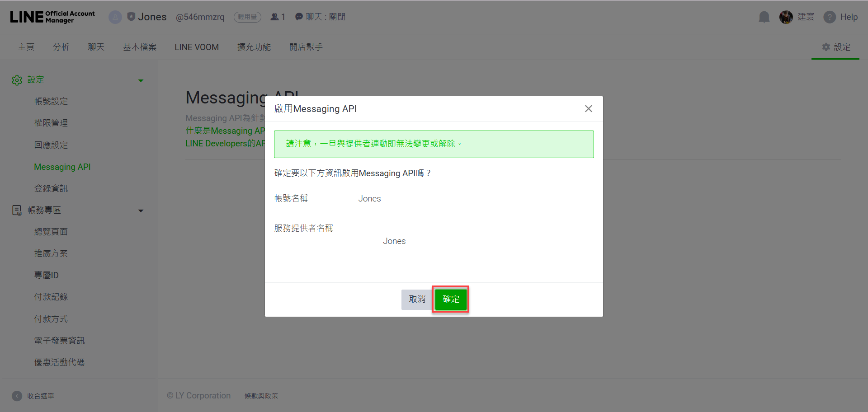Go to LINE VOOM tab

click(x=197, y=47)
